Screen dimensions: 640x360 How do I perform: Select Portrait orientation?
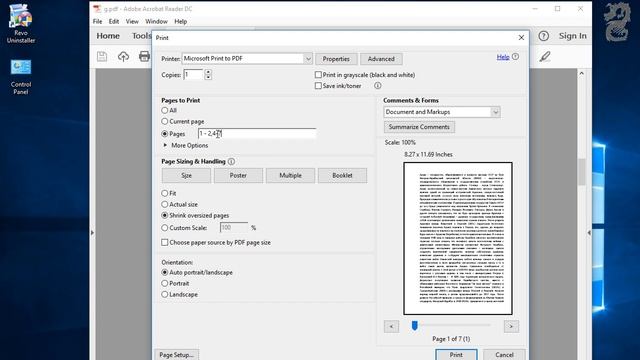[164, 283]
